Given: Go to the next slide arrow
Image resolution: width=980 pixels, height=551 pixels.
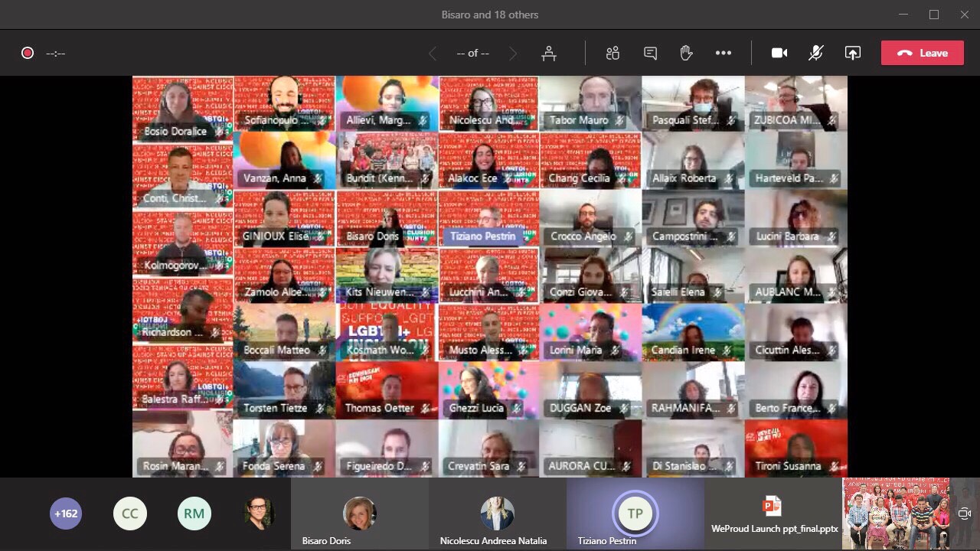Looking at the screenshot, I should point(513,54).
